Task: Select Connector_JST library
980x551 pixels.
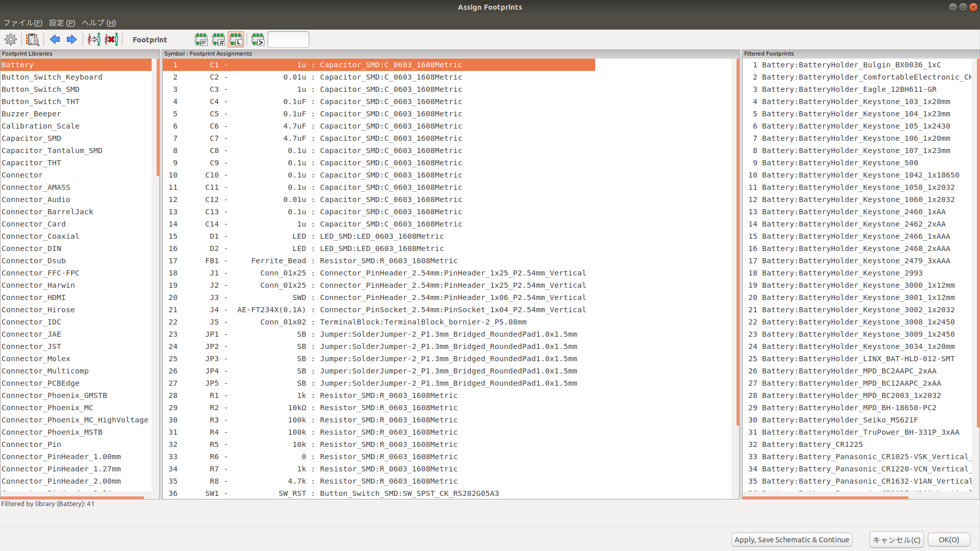Action: 76,346
